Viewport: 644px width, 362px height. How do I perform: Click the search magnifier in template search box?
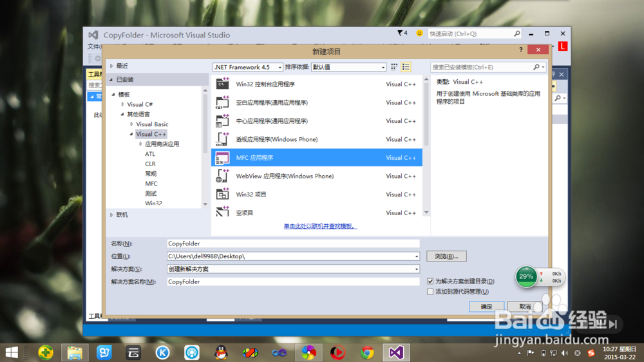(x=536, y=67)
